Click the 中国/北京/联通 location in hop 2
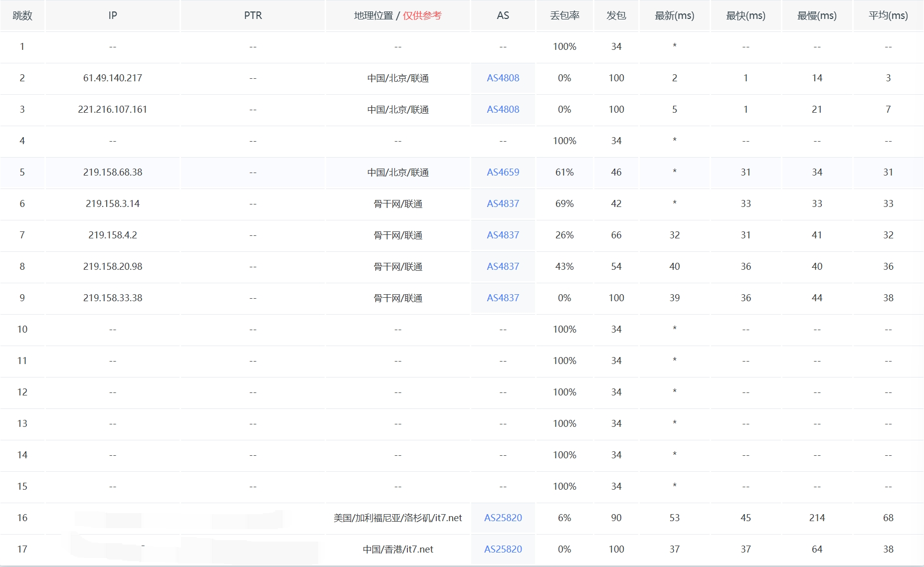The image size is (924, 567). pos(398,78)
